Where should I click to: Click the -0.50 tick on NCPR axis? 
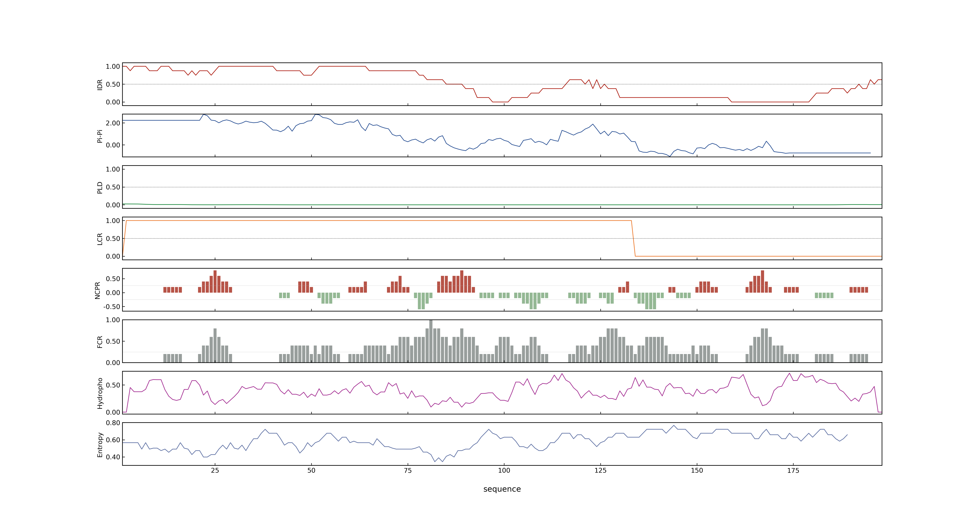point(112,307)
